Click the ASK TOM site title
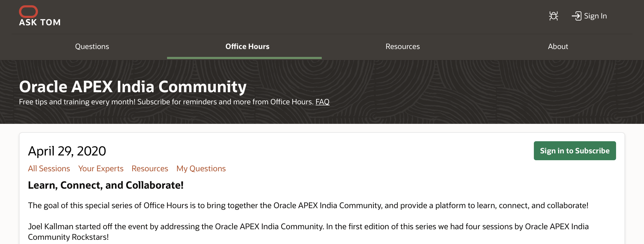Image resolution: width=644 pixels, height=244 pixels. click(x=40, y=22)
